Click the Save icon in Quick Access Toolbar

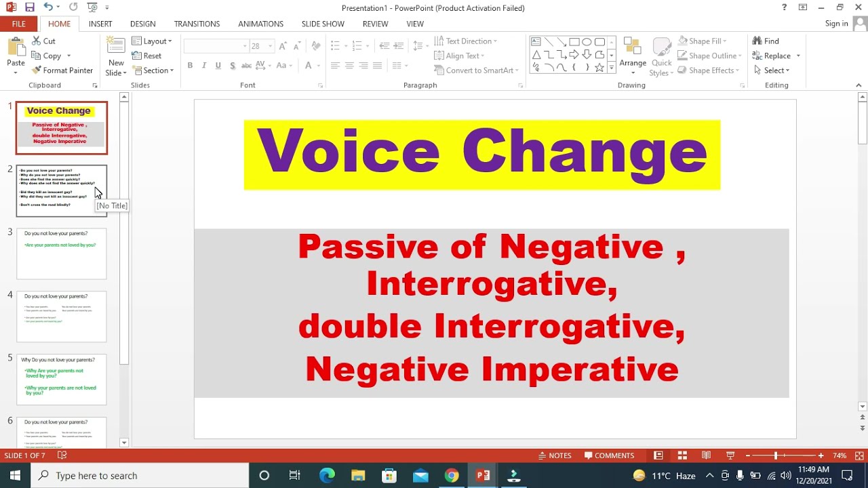29,7
